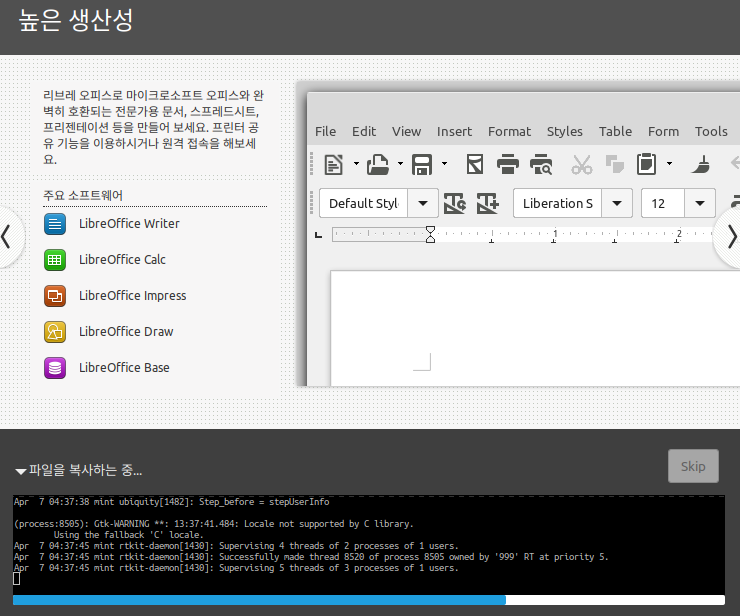Click the Default Style paragraph field

363,203
